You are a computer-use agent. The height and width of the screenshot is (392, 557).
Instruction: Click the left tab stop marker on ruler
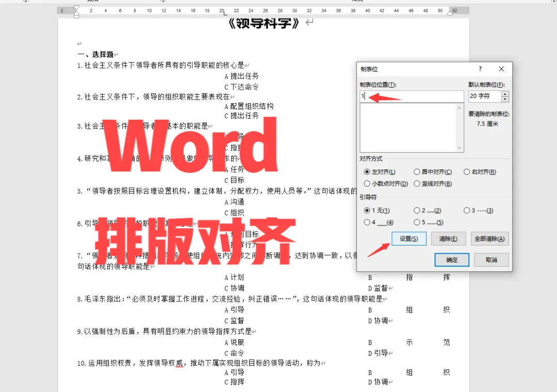coord(225,13)
